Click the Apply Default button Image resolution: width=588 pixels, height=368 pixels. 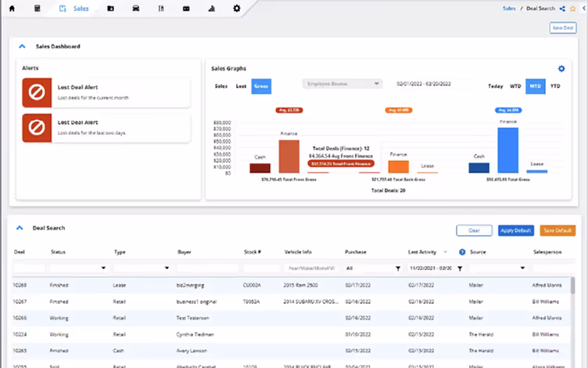(x=515, y=230)
